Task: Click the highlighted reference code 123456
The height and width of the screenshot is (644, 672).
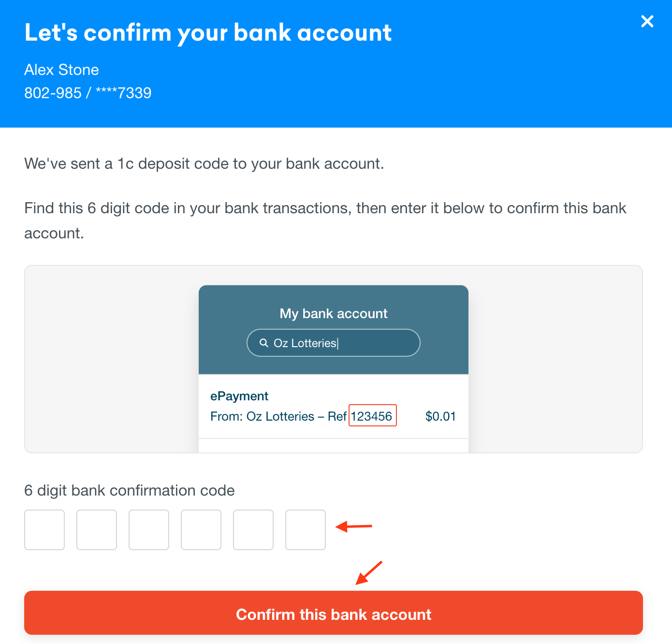Action: 372,416
